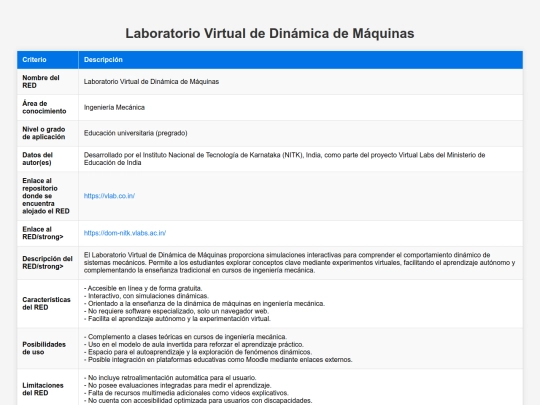Open the https://dom-nitk.vlabs.ac.in/ link
The width and height of the screenshot is (540, 405).
click(125, 233)
